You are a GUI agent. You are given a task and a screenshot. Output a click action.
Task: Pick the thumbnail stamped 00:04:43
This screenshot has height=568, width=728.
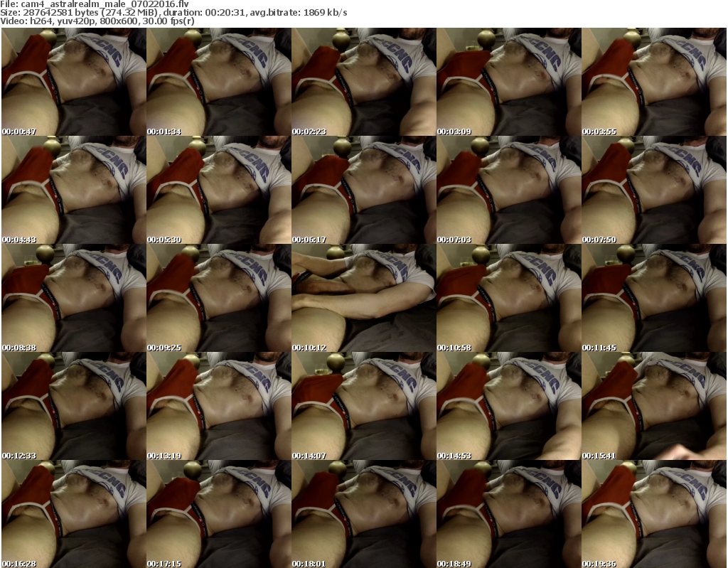[74, 190]
